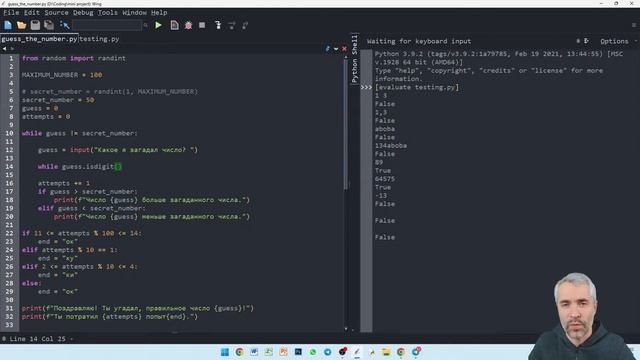Start debugging with the green Run arrow

158,25
